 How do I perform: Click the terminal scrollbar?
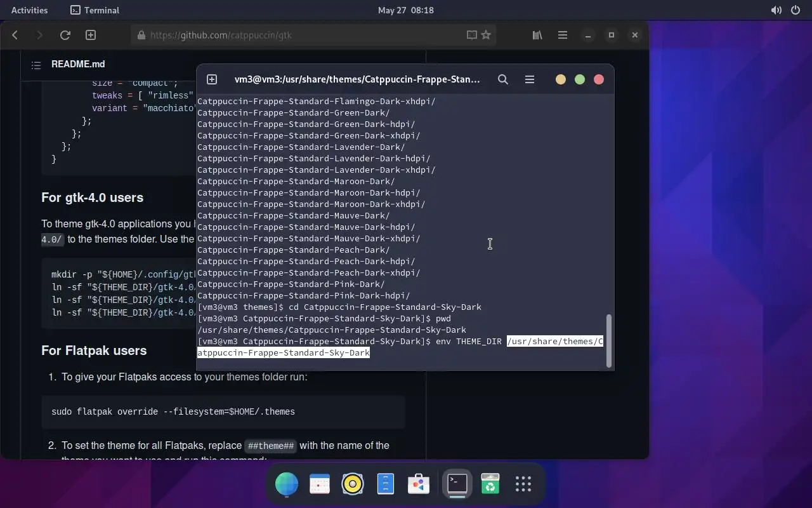click(x=610, y=341)
